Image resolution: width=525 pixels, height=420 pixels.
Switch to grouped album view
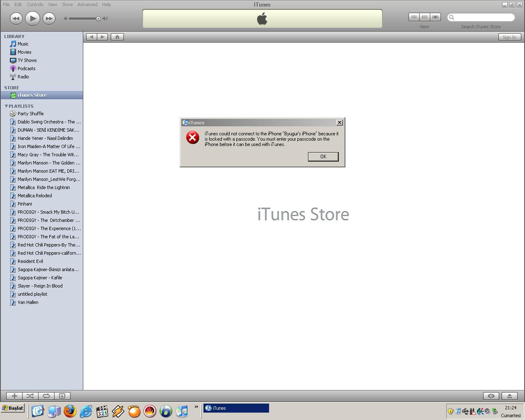tap(425, 17)
